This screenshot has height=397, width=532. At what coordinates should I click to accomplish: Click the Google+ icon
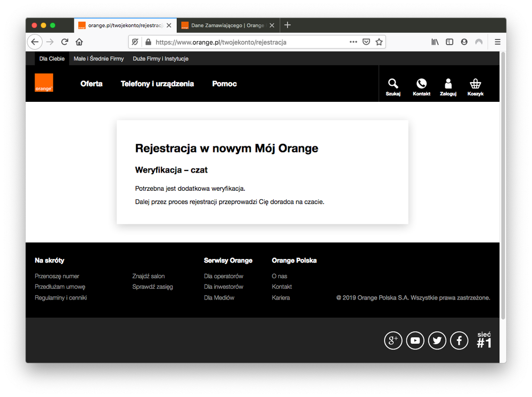click(393, 340)
